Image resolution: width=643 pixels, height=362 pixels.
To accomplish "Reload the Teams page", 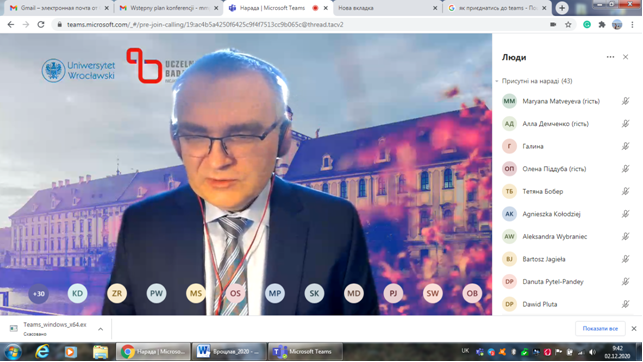I will coord(41,25).
